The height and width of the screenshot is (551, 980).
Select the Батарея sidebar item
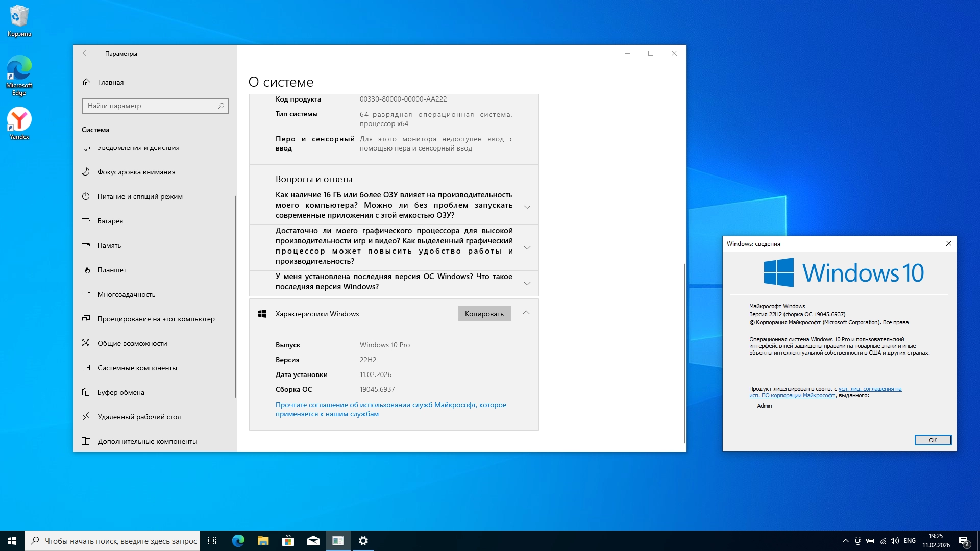pyautogui.click(x=110, y=221)
